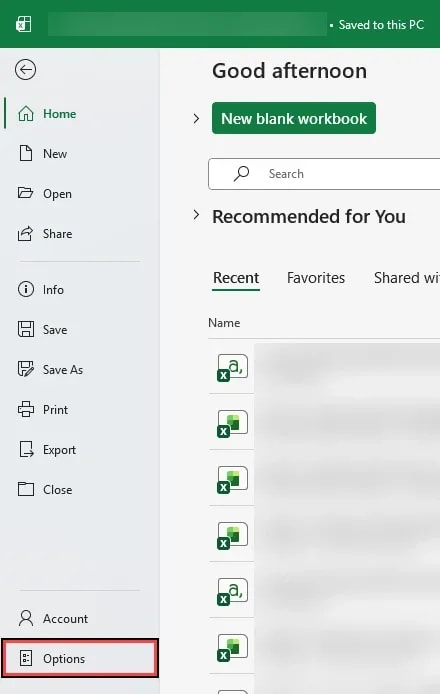
Task: Open the fifth recent file with 'a,' icon
Action: click(232, 592)
